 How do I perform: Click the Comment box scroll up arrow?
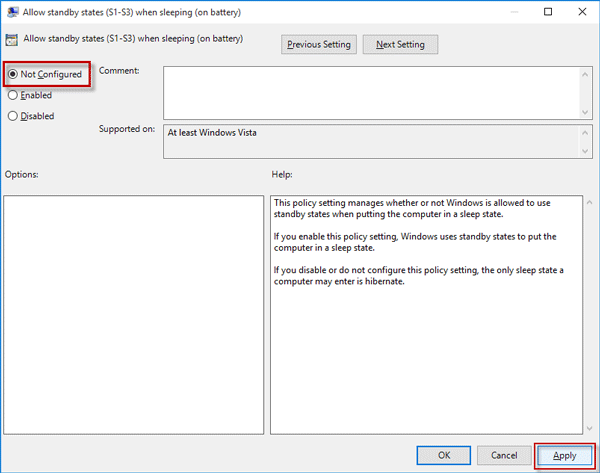point(585,74)
